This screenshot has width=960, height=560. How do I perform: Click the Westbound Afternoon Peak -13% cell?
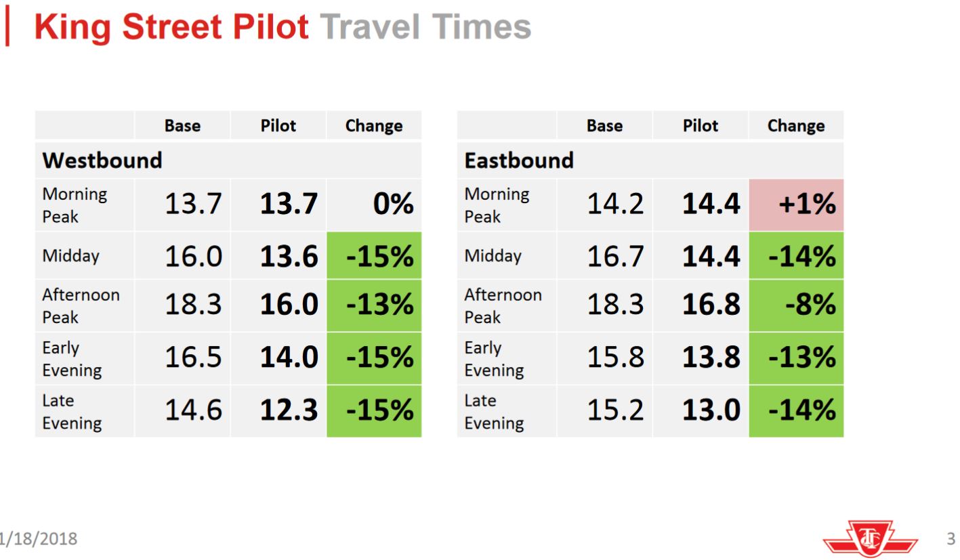(x=374, y=305)
